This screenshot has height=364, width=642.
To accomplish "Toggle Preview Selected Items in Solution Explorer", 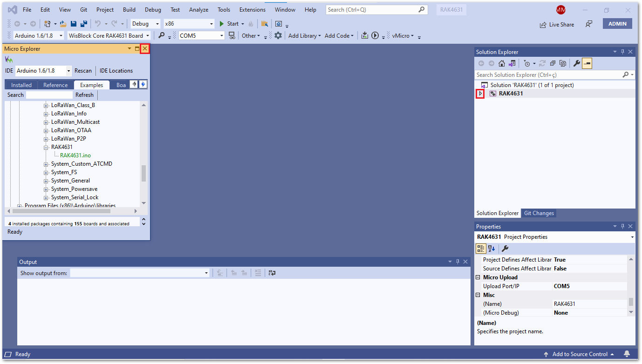I will pos(587,64).
